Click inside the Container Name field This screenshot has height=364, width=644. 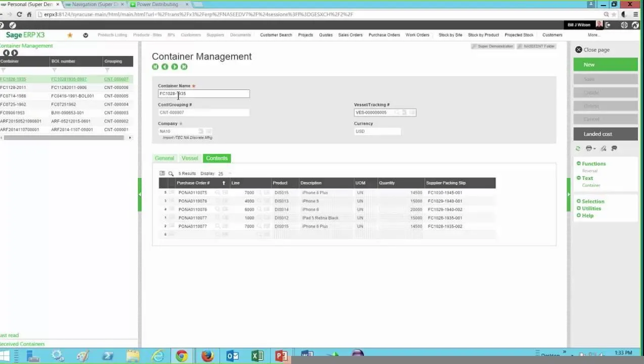coord(203,94)
